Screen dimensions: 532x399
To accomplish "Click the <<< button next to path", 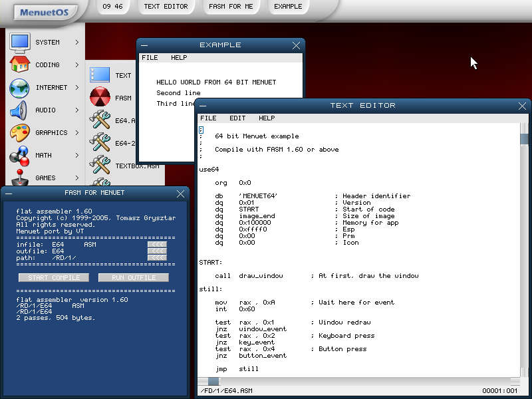I will [x=157, y=258].
